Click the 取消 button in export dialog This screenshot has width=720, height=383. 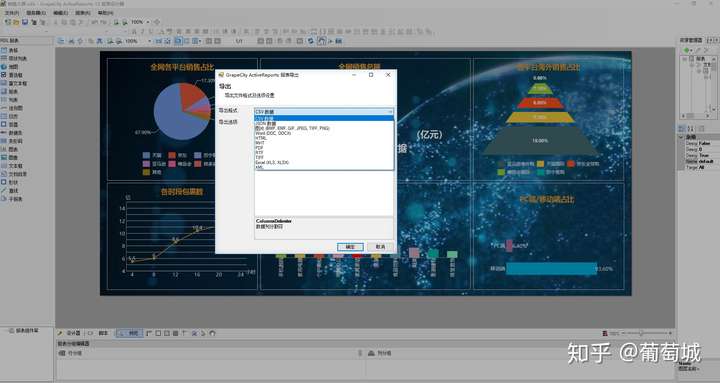(380, 247)
